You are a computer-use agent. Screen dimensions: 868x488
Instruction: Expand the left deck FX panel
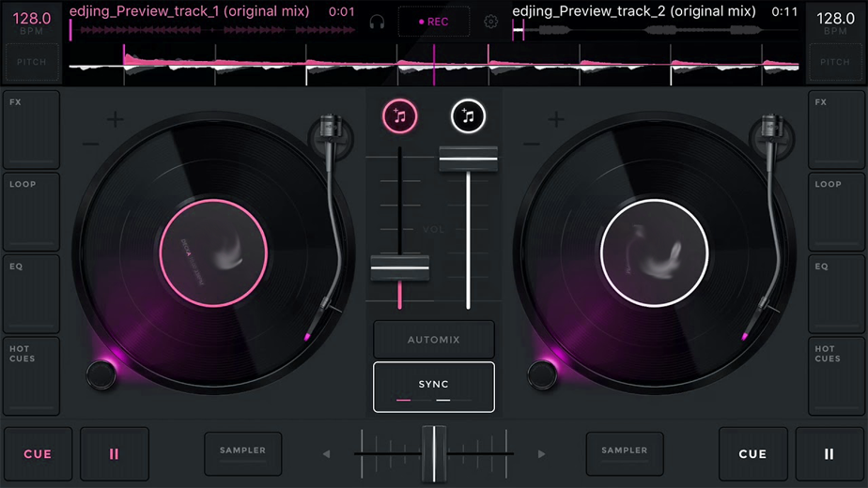coord(32,130)
